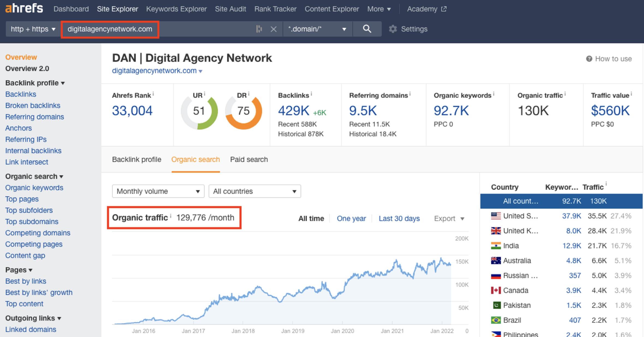Open the Broken backlinks sidebar link
644x337 pixels.
[33, 105]
